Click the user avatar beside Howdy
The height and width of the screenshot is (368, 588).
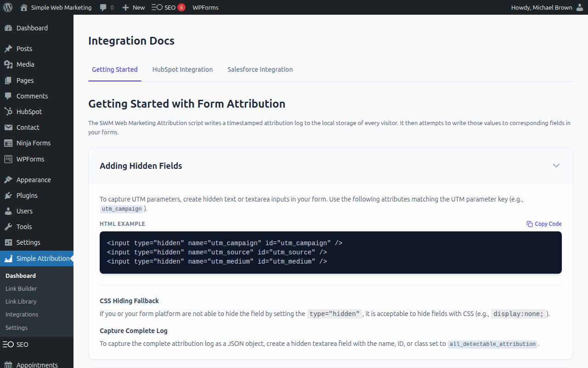point(580,7)
